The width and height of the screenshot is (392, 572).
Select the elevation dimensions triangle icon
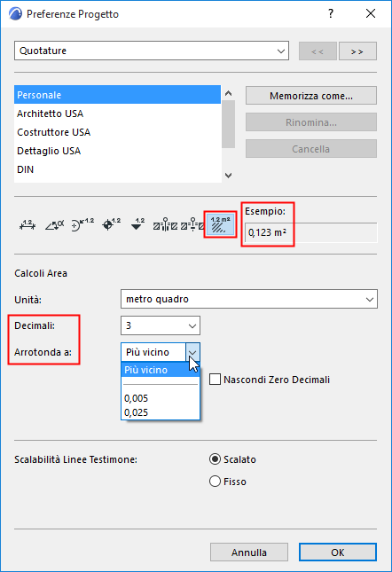(x=137, y=225)
